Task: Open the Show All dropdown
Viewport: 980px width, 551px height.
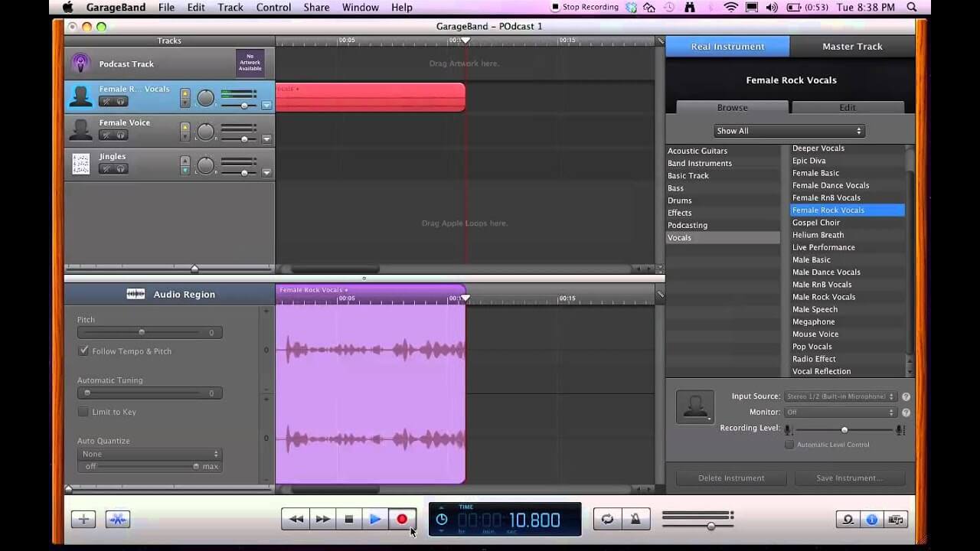Action: point(789,130)
